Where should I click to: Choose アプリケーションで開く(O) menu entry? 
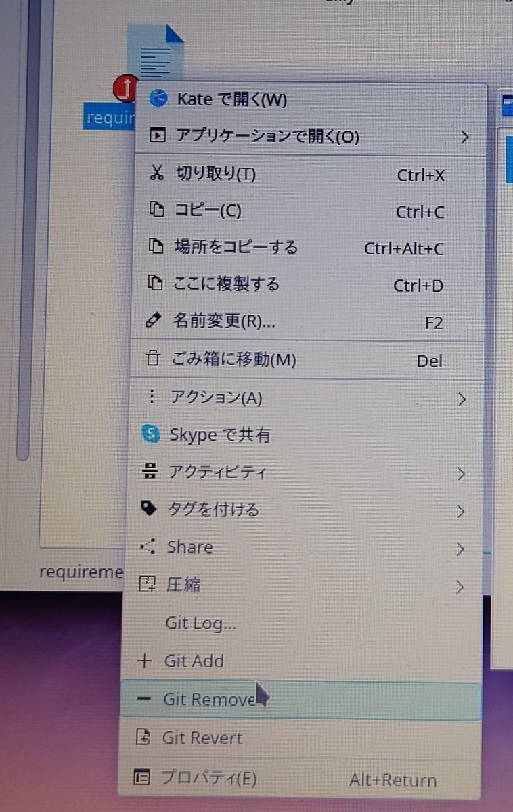click(x=311, y=137)
